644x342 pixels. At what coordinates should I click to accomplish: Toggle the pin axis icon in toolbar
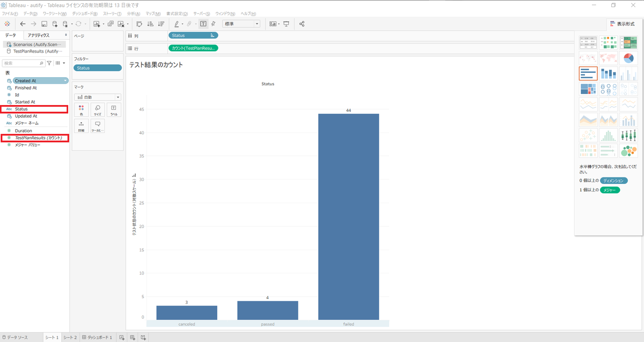coord(213,24)
